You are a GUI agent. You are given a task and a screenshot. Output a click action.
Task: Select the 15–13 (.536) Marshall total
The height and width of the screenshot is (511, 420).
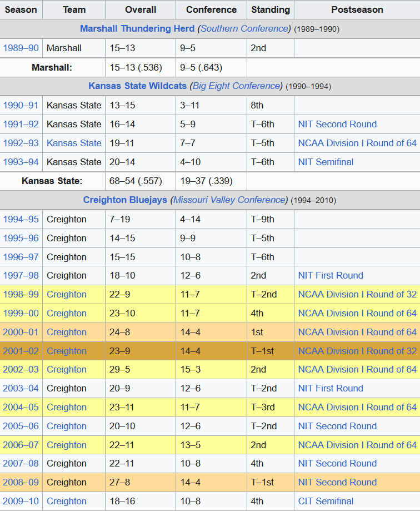click(141, 68)
